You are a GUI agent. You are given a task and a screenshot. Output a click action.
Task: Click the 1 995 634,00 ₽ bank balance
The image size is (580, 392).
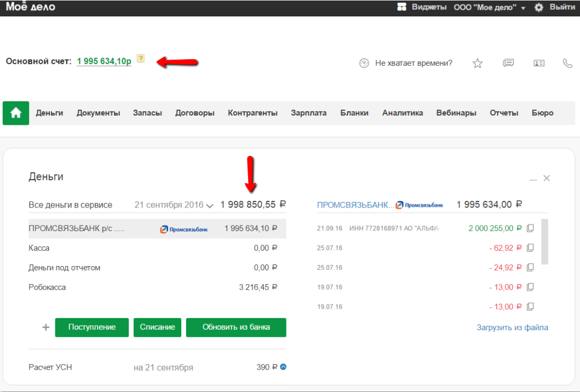click(489, 205)
